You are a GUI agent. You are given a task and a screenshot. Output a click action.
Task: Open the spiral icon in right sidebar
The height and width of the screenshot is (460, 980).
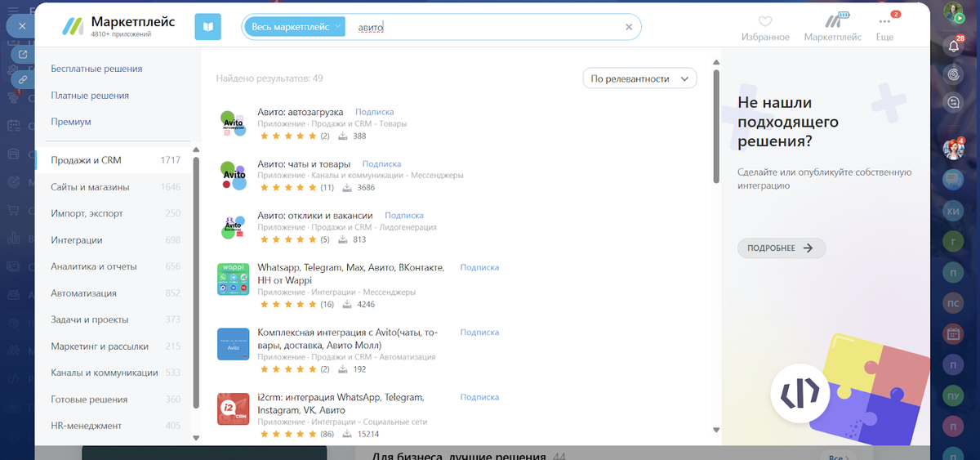[x=953, y=74]
